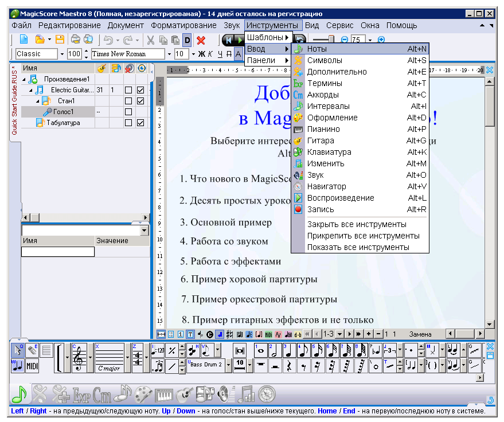Open the C major key signature dropdown
Viewport: 504px width, 422px height.
(x=128, y=358)
